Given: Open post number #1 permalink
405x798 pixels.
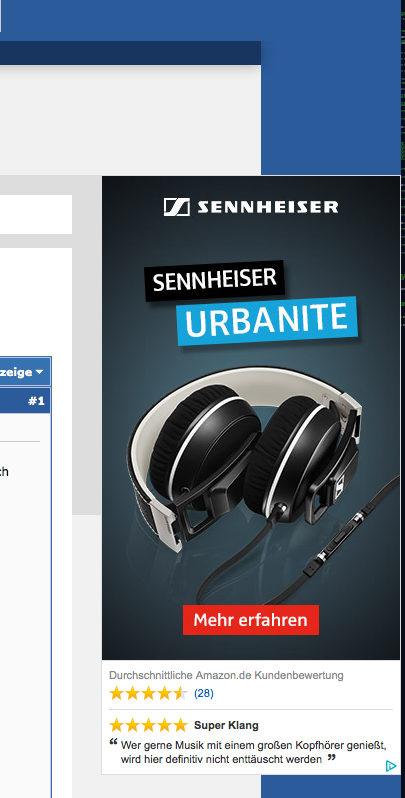Looking at the screenshot, I should tap(36, 401).
